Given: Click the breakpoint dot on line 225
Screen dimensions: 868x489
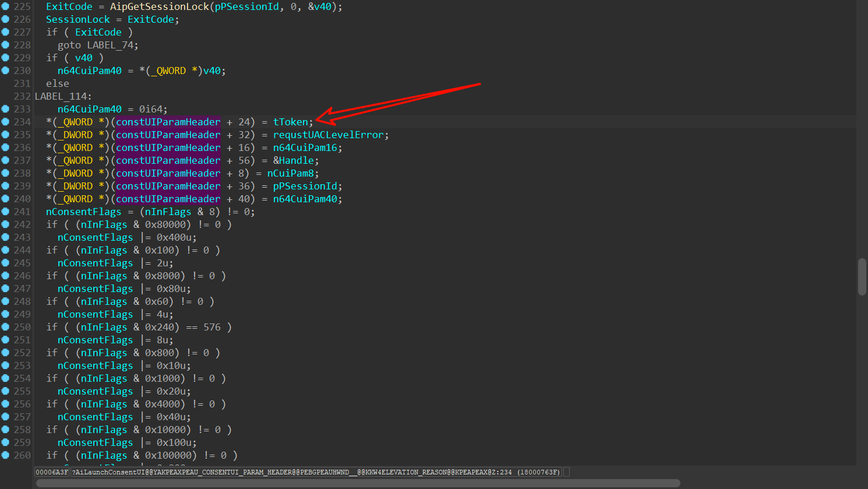Looking at the screenshot, I should pos(5,6).
